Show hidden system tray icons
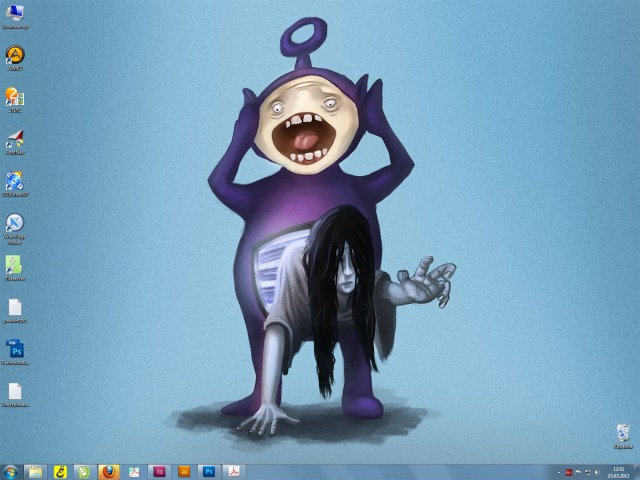The width and height of the screenshot is (640, 480). tap(558, 473)
